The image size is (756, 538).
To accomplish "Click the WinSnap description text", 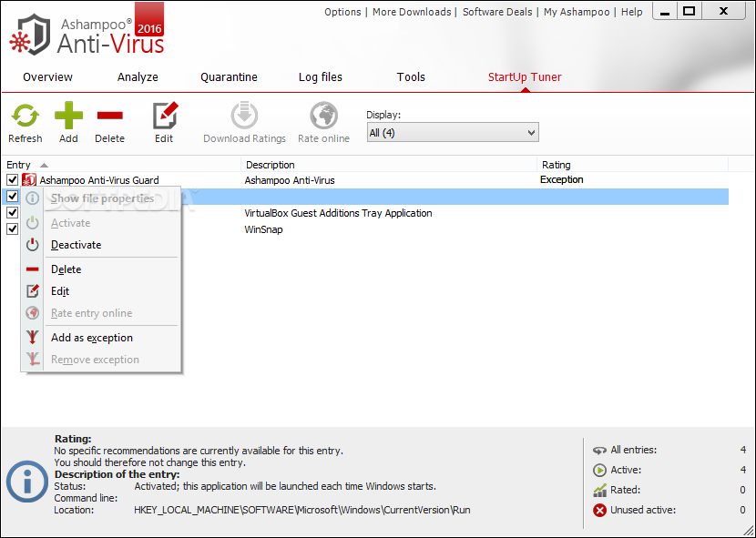I will tap(263, 229).
